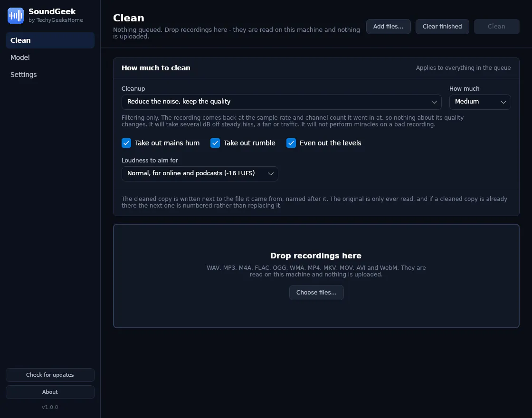The image size is (532, 418).
Task: Click the 'How much to clean' heading
Action: point(156,68)
